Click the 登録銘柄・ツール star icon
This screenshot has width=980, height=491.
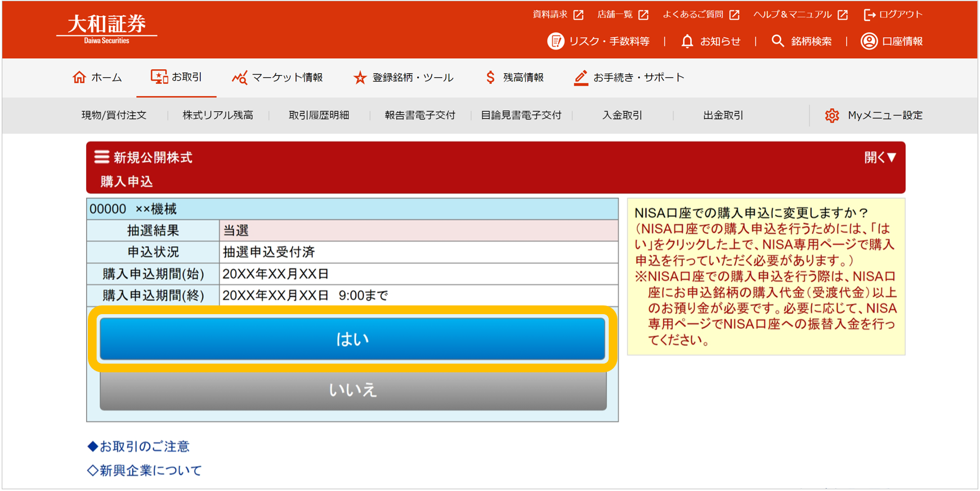(x=360, y=77)
